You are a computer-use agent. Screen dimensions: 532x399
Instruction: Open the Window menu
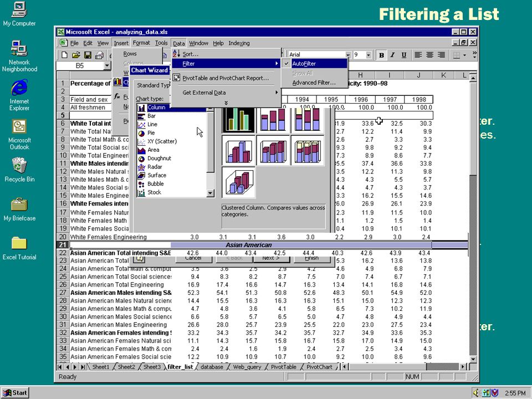(x=198, y=43)
